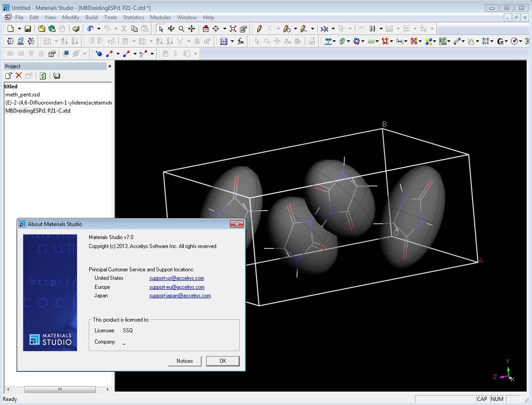Expand the dropdown beside the H bond tool
Viewport: 532px width, 405px height.
(x=152, y=54)
